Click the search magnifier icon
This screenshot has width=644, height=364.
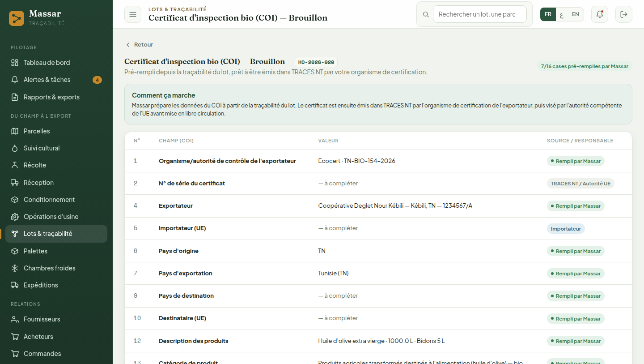click(x=426, y=14)
